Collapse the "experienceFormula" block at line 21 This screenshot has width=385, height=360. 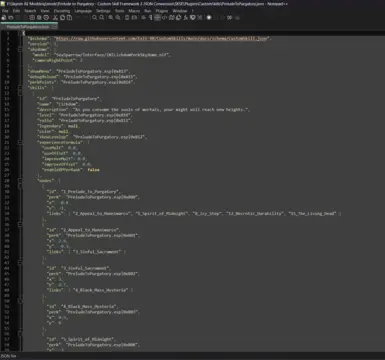click(x=20, y=142)
